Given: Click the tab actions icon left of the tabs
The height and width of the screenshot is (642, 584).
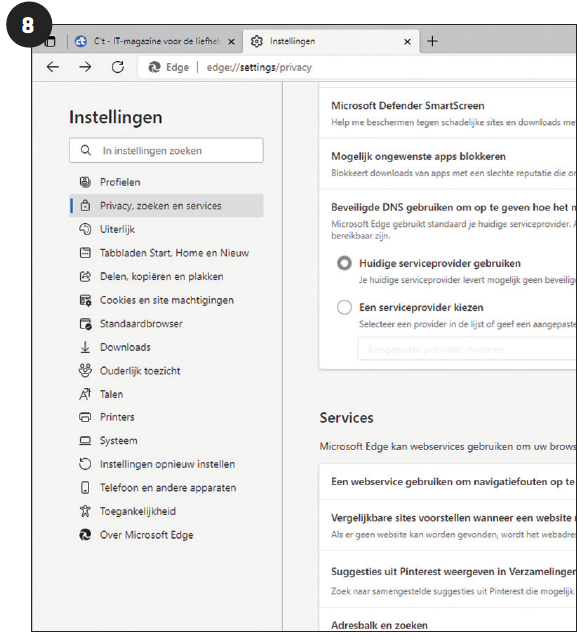Looking at the screenshot, I should [50, 41].
